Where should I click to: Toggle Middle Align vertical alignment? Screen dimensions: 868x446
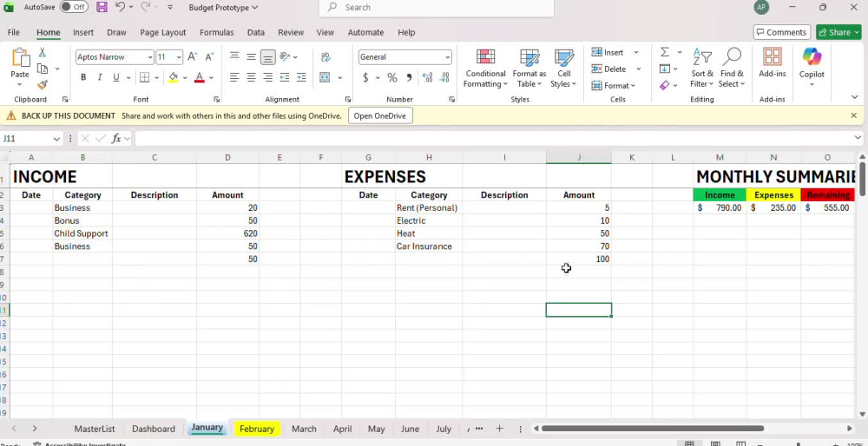pyautogui.click(x=251, y=56)
